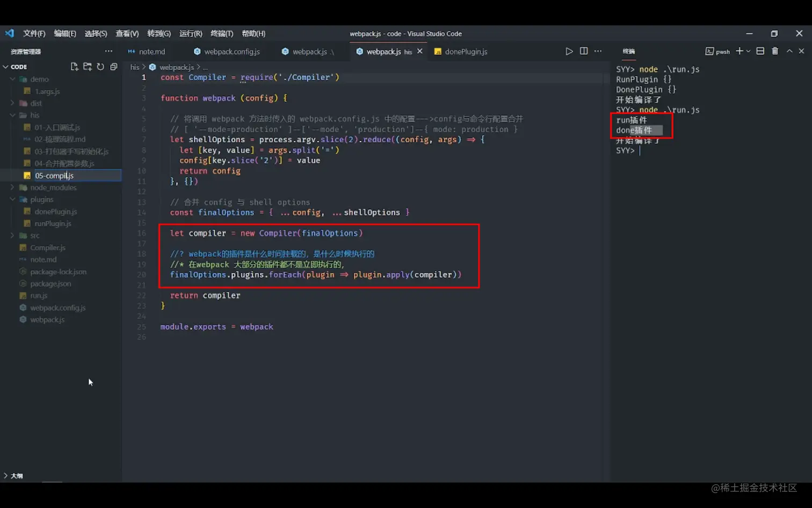Close the active webpack.js his tab
Image resolution: width=812 pixels, height=508 pixels.
(x=420, y=51)
